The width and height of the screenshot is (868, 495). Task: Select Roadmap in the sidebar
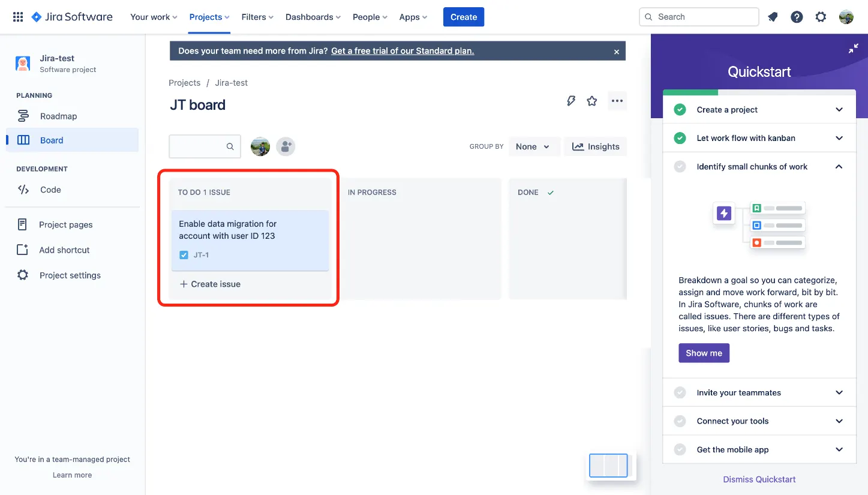point(58,116)
